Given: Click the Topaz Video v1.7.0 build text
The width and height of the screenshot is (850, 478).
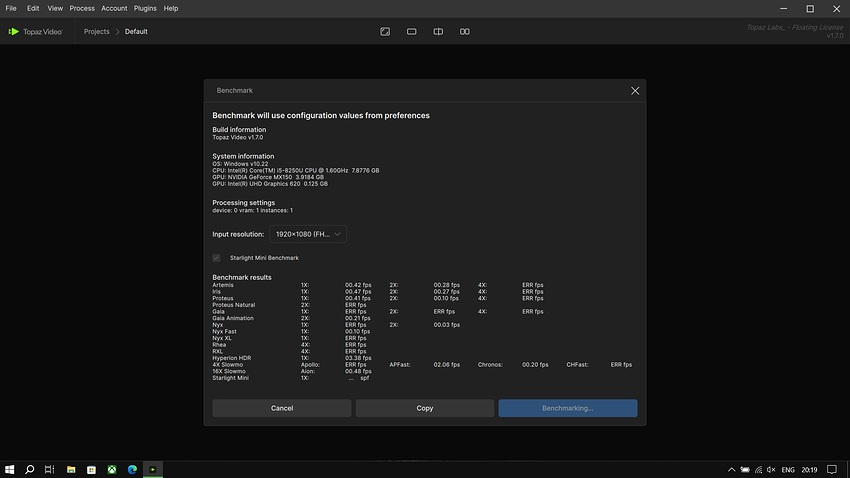Looking at the screenshot, I should pyautogui.click(x=237, y=138).
